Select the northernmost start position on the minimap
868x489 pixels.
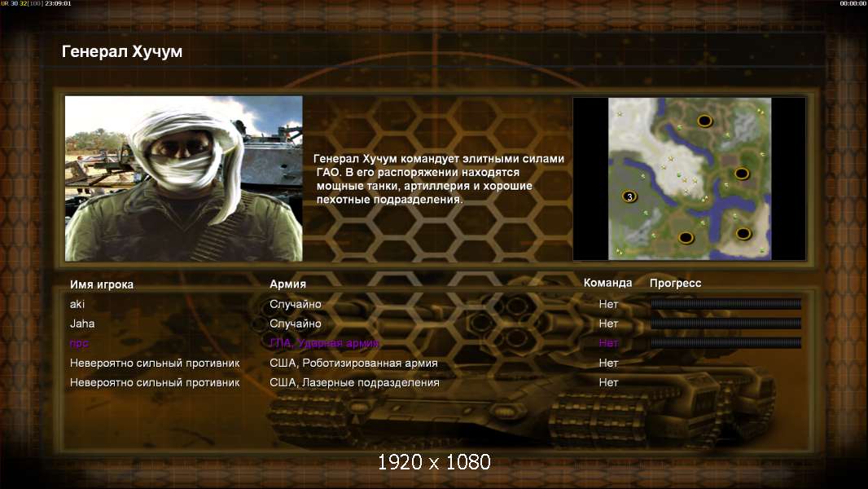point(704,121)
